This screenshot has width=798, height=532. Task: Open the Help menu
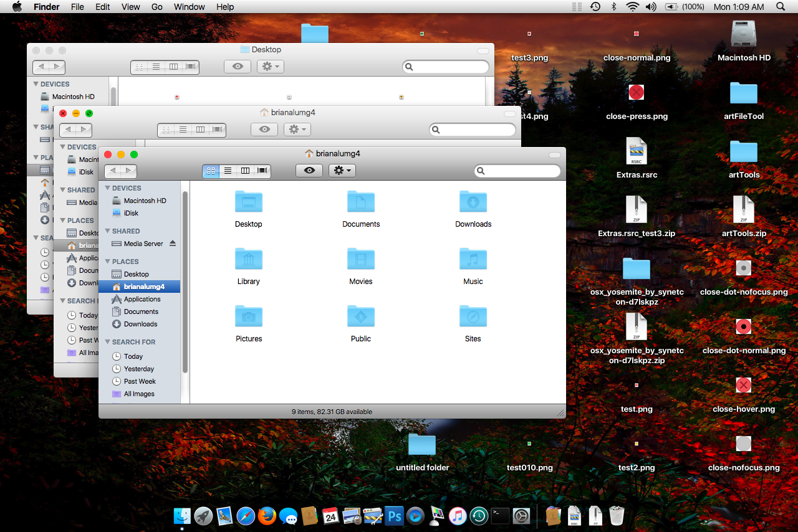click(225, 7)
